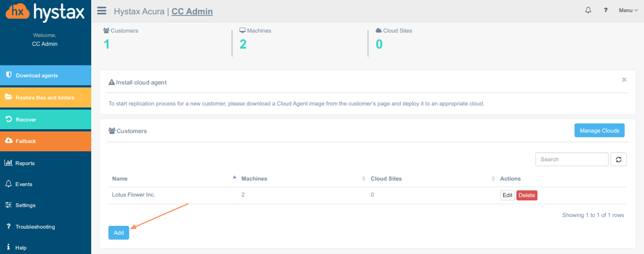This screenshot has height=254, width=644.
Task: Click the Actions column header
Action: (x=511, y=179)
